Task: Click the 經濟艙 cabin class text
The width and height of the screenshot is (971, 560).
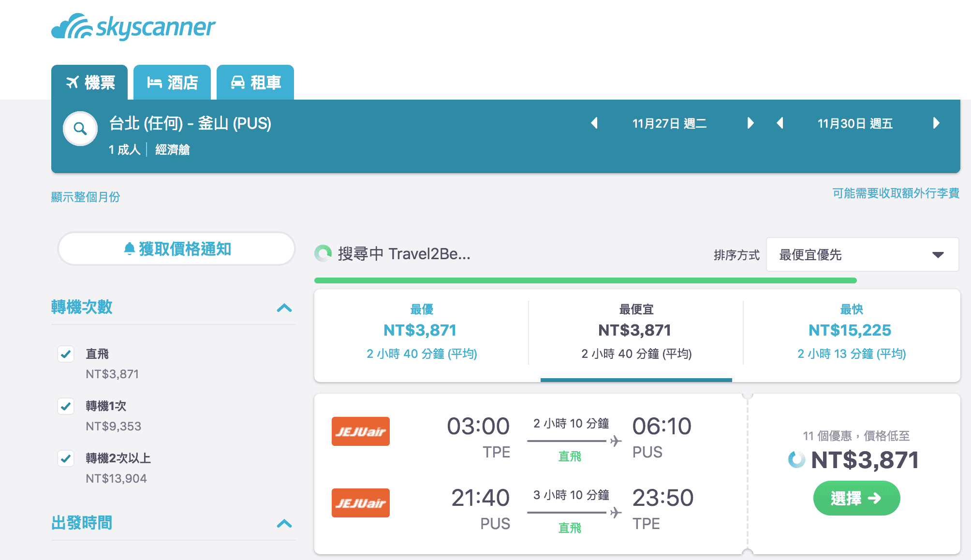Action: pyautogui.click(x=172, y=149)
